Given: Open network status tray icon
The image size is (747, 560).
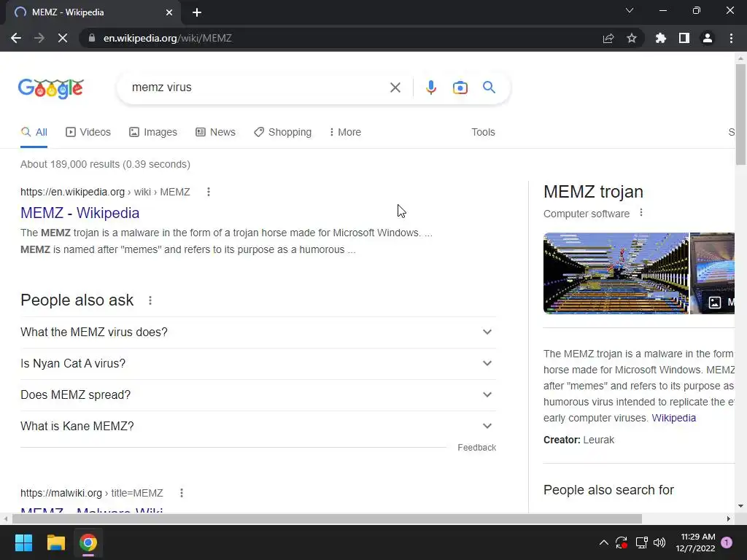Looking at the screenshot, I should click(x=641, y=542).
